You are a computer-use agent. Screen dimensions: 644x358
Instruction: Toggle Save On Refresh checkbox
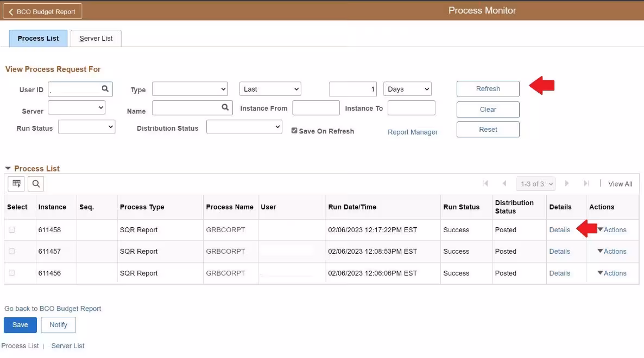(294, 130)
